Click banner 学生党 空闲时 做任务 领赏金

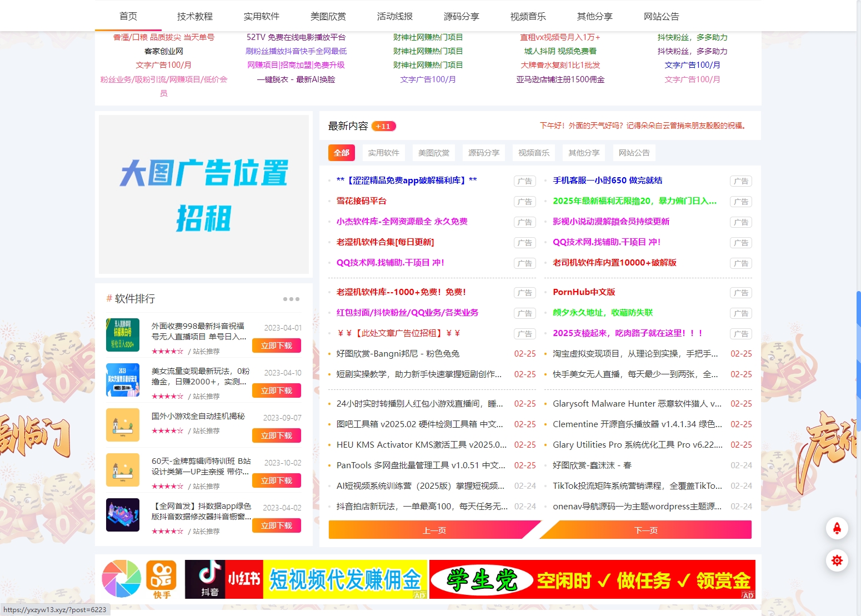[592, 579]
